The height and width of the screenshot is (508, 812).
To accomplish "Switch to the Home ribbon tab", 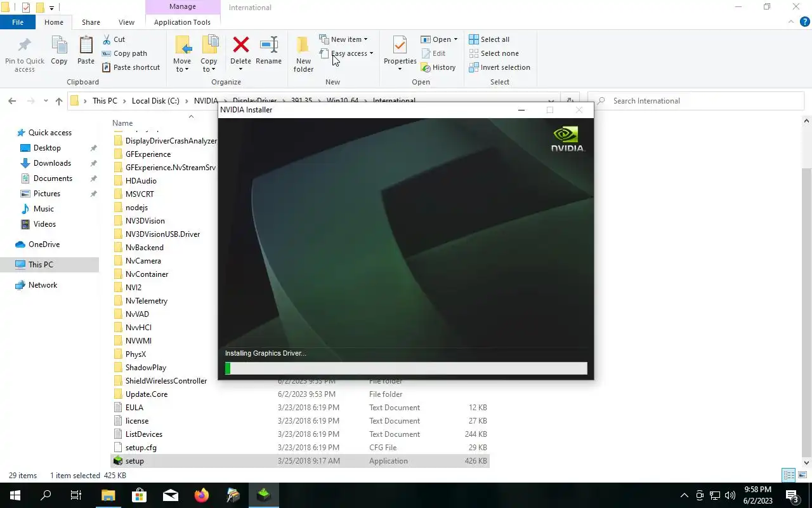I will 54,22.
